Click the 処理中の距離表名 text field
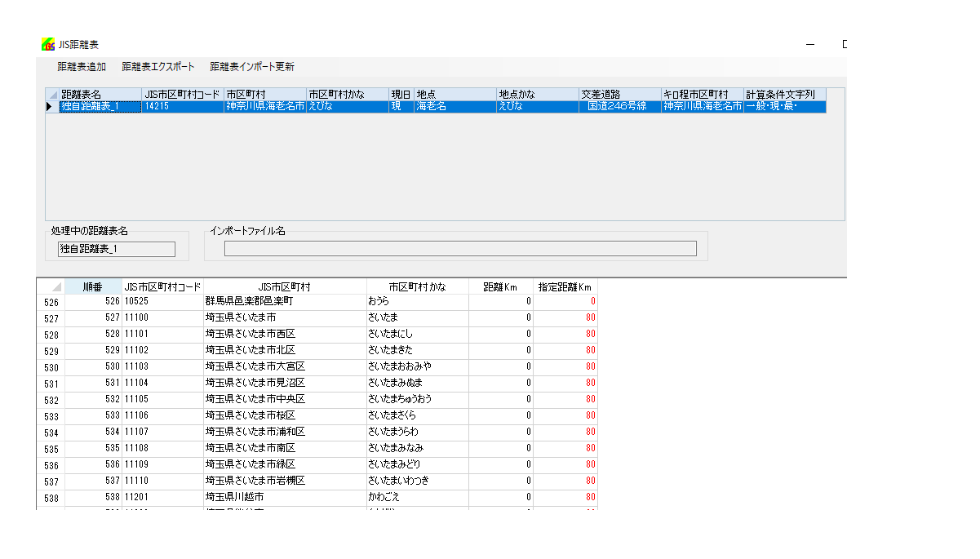Viewport: 980px width, 559px height. (x=116, y=249)
